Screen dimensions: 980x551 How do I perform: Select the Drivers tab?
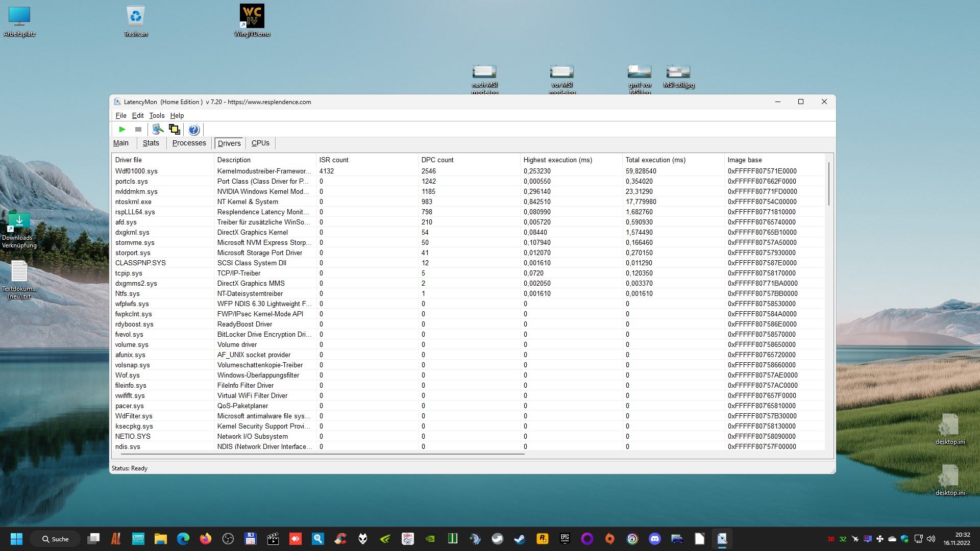point(229,143)
